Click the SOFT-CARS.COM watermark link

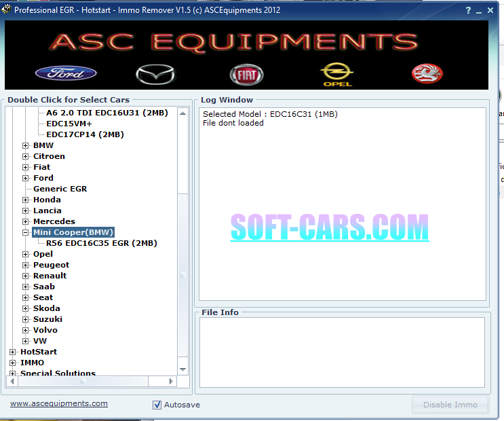(330, 227)
